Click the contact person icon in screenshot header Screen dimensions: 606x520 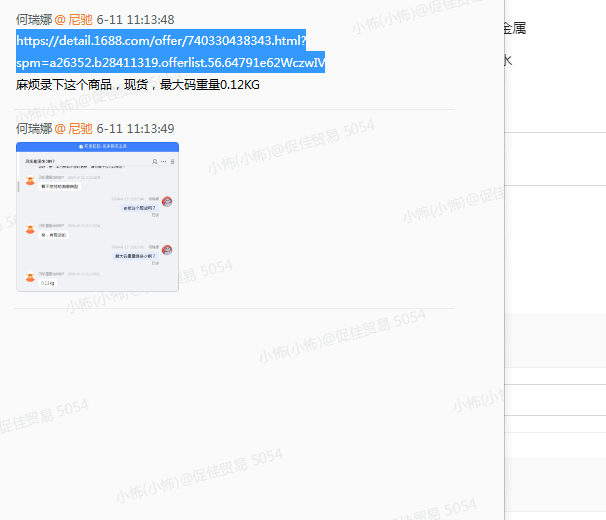coord(153,161)
